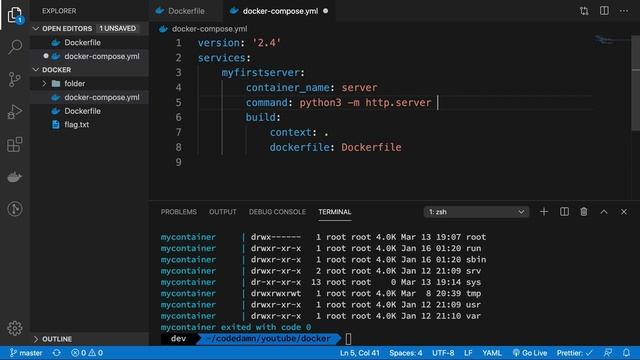This screenshot has height=360, width=640.
Task: Click the terminal prompt input area
Action: [x=348, y=339]
